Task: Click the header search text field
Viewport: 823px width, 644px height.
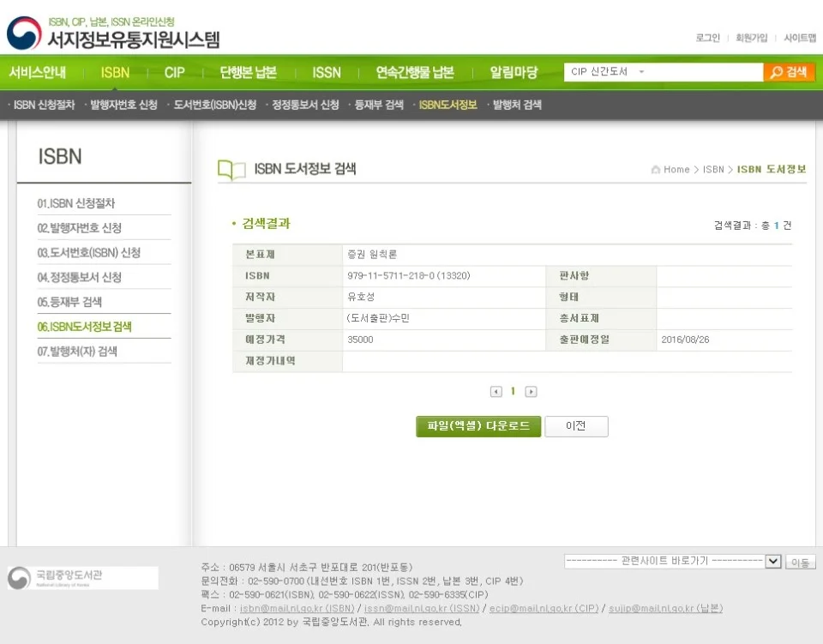Action: click(x=706, y=72)
